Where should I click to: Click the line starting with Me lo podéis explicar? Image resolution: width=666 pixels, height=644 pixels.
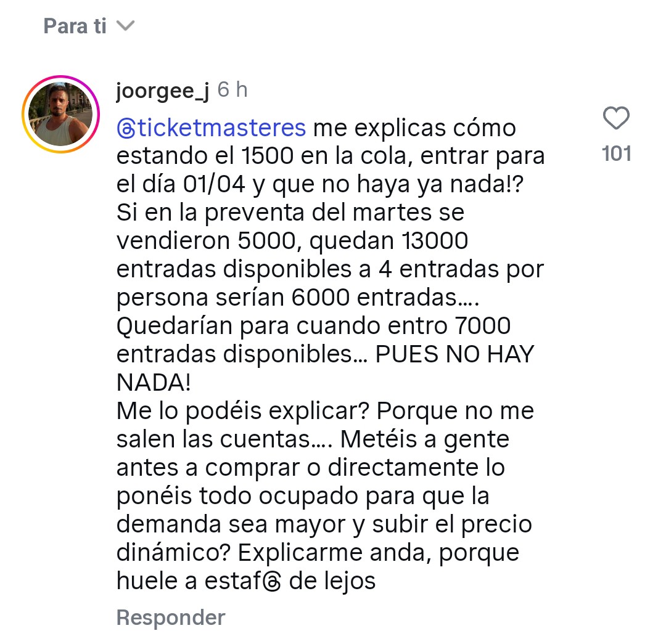click(x=325, y=411)
